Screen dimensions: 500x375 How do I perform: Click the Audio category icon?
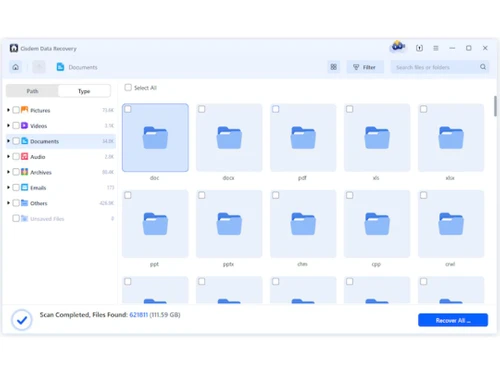(25, 156)
